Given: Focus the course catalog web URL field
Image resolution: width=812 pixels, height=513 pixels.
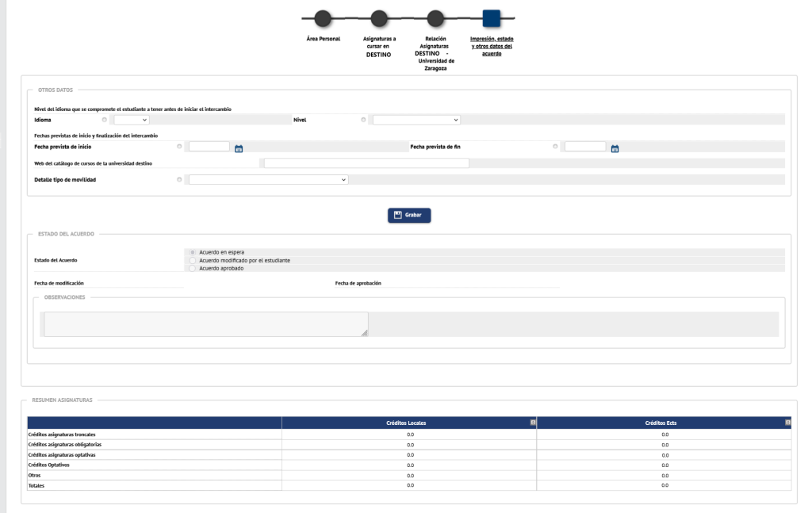Looking at the screenshot, I should tap(366, 163).
